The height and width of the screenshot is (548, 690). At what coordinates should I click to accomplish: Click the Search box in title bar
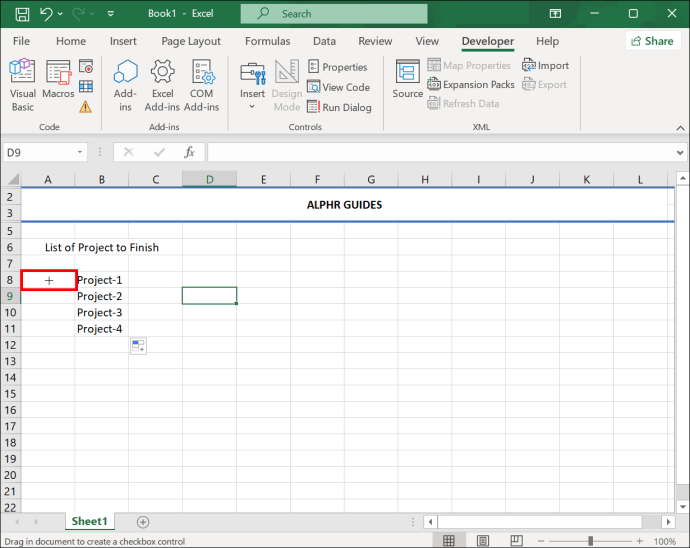coord(334,14)
